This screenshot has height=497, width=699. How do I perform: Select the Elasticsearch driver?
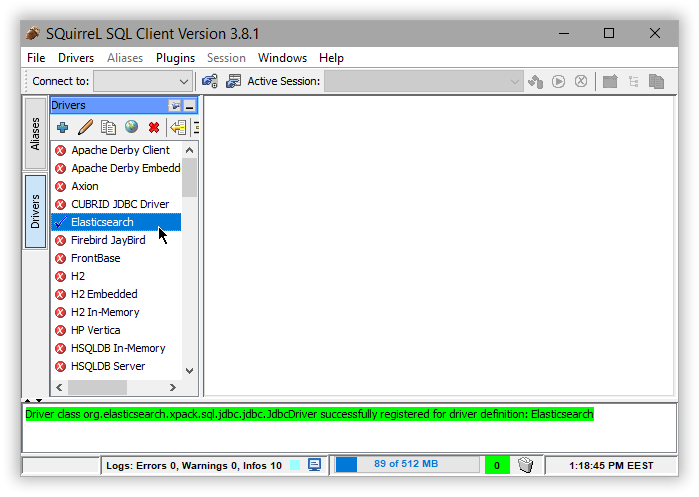click(x=102, y=222)
